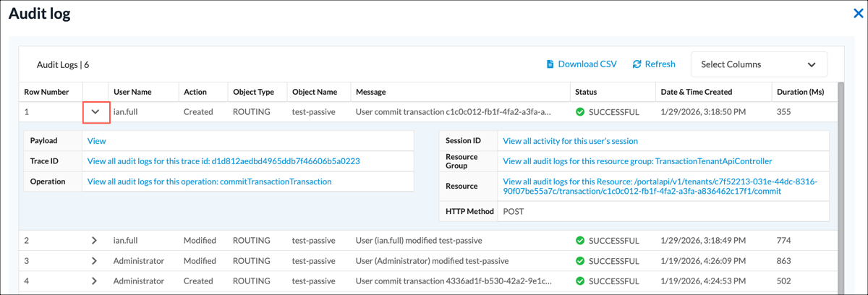View all audit logs for this Resource path
This screenshot has width=868, height=295.
coord(660,187)
